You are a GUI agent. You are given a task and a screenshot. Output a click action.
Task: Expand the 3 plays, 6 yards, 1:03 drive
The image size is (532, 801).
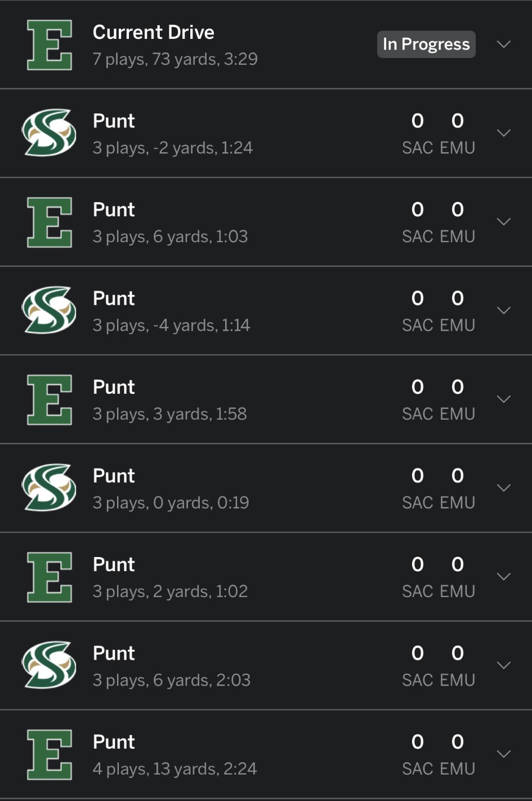(x=504, y=221)
